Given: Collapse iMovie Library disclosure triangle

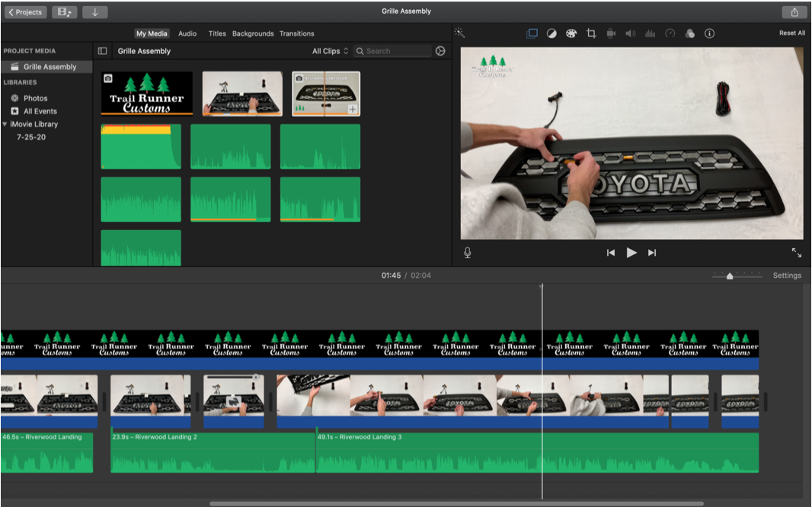Looking at the screenshot, I should pos(5,124).
